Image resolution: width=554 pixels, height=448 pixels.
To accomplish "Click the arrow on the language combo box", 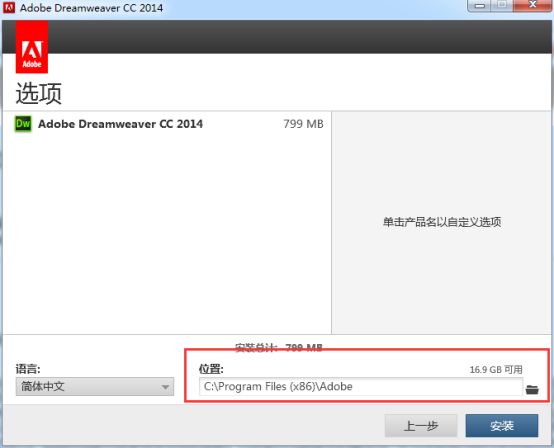I will pos(165,387).
